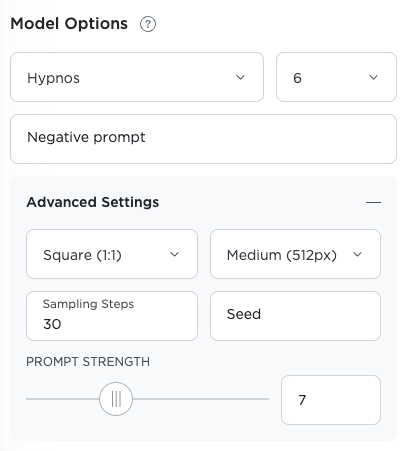Collapse Advanced Settings with the minus icon
The width and height of the screenshot is (407, 451).
tap(373, 202)
